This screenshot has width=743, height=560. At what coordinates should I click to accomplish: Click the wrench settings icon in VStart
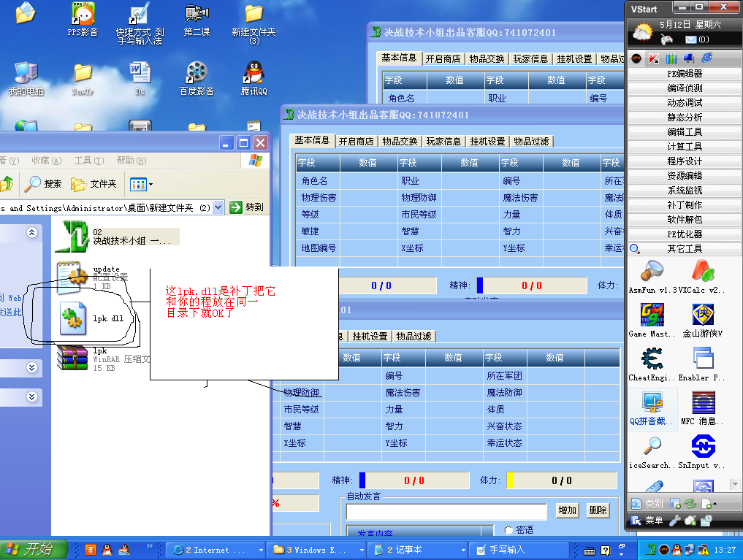[x=675, y=521]
